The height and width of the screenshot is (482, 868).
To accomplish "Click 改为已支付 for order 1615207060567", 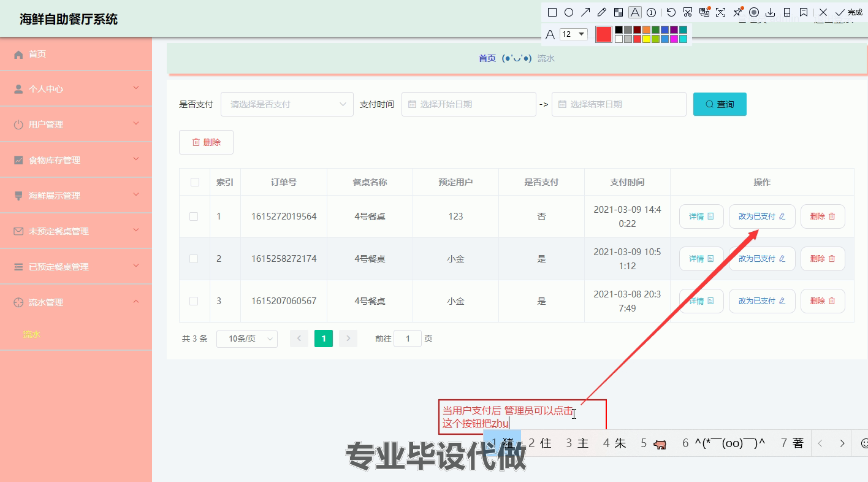I will pos(762,301).
